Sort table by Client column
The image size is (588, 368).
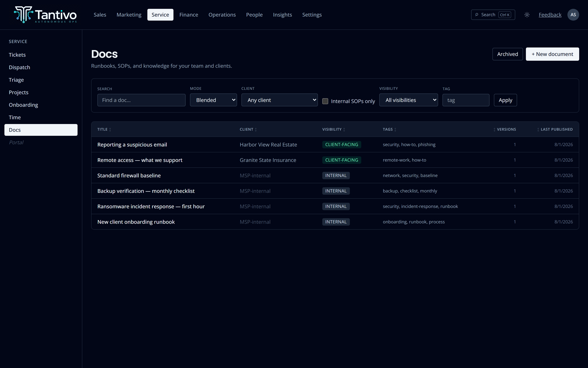(248, 129)
